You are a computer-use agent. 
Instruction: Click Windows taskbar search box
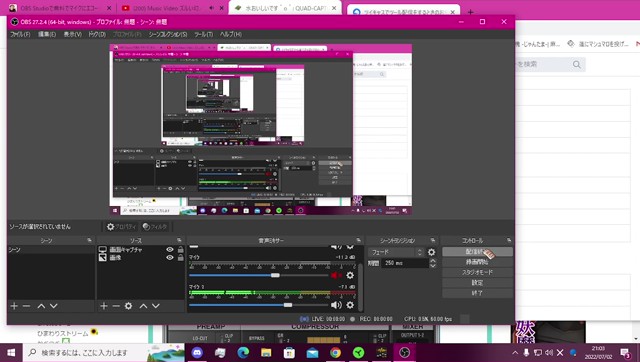click(104, 352)
